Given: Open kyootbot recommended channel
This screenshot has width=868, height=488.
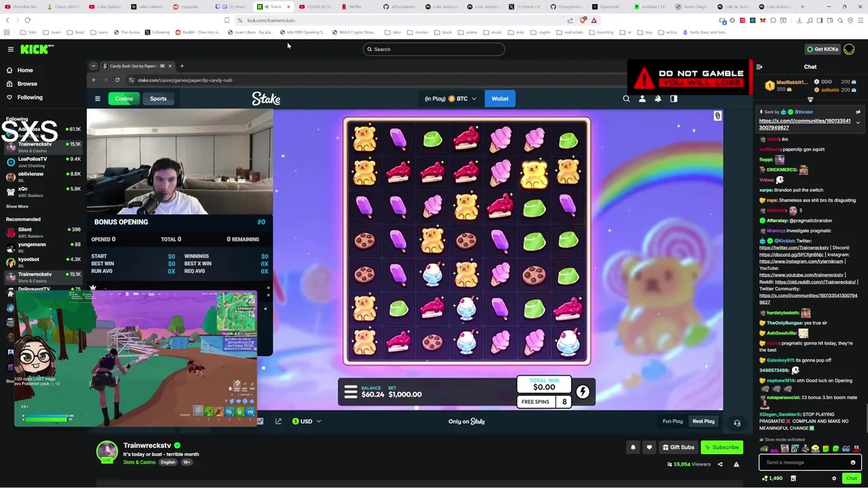Looking at the screenshot, I should 42,262.
